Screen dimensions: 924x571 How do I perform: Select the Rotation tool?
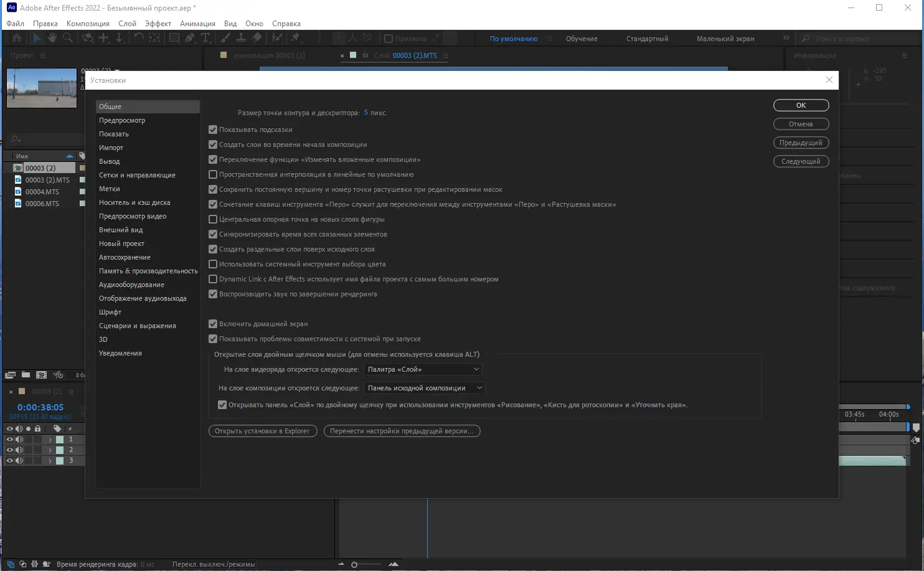[138, 38]
